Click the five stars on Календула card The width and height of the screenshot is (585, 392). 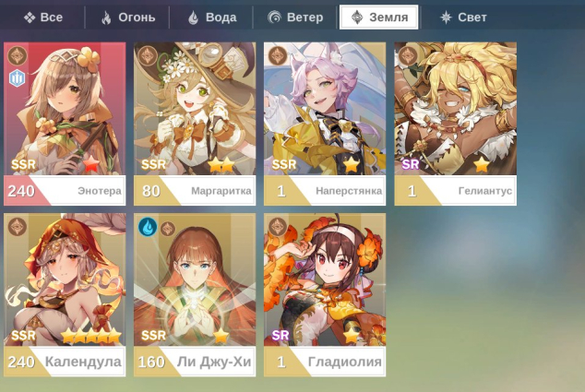coord(91,336)
